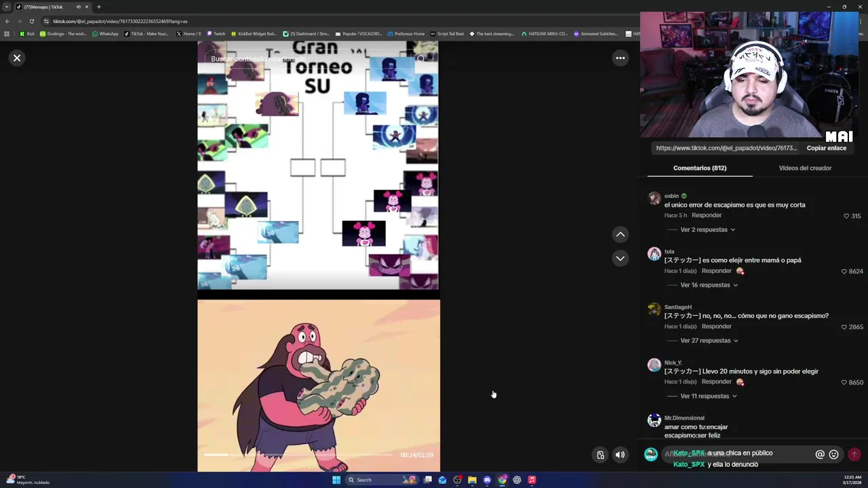Image resolution: width=868 pixels, height=488 pixels.
Task: Go to previous video with up arrow
Action: (x=620, y=235)
